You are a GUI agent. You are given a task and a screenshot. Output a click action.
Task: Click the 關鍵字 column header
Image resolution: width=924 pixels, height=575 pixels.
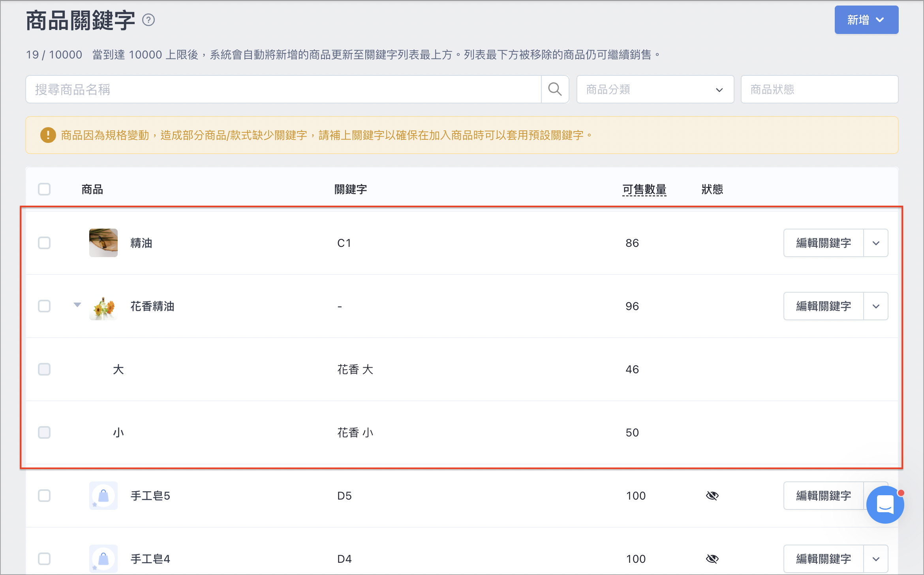(x=351, y=190)
